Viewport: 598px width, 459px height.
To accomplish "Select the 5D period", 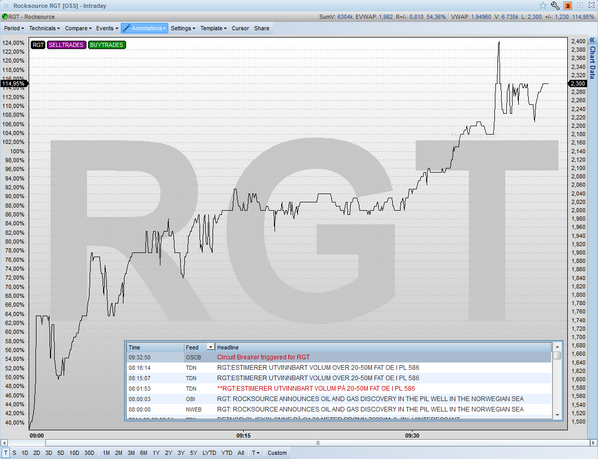I will pos(61,453).
